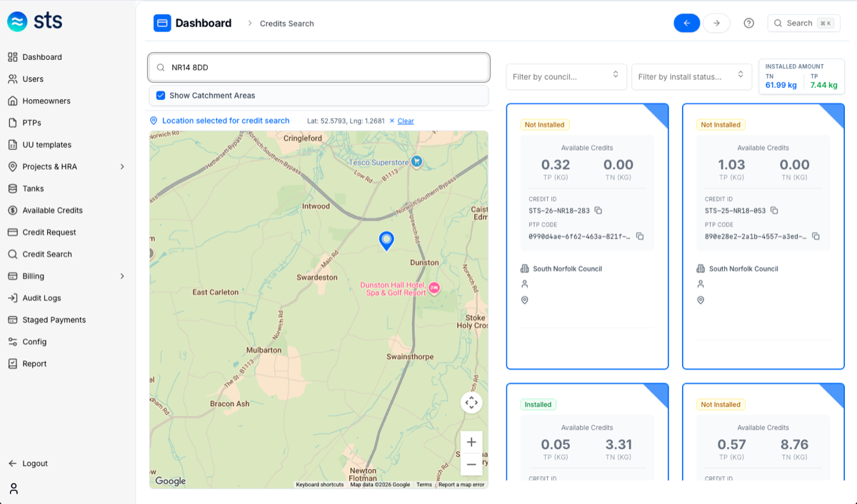Copy PTP code 0990d4ae
This screenshot has height=504, width=857.
click(640, 236)
